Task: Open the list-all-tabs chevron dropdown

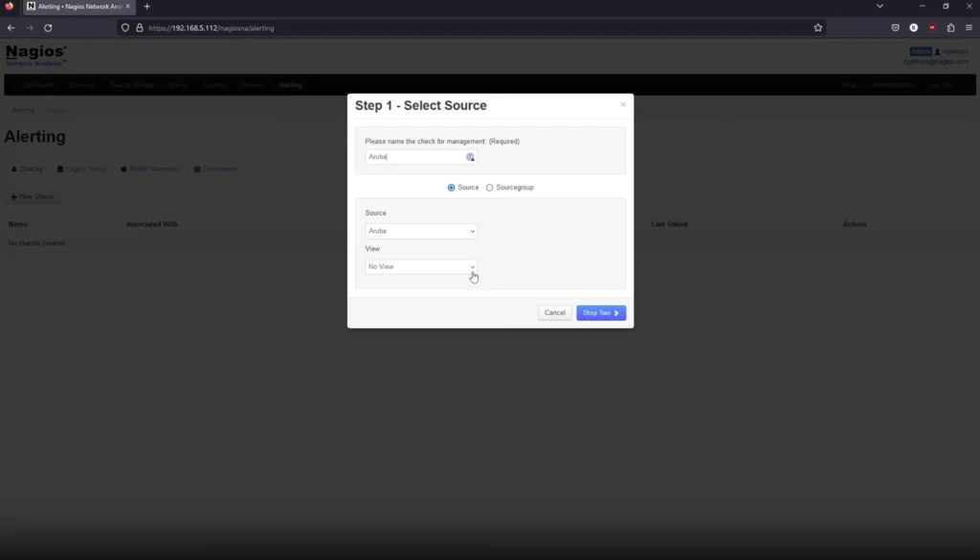Action: (880, 7)
